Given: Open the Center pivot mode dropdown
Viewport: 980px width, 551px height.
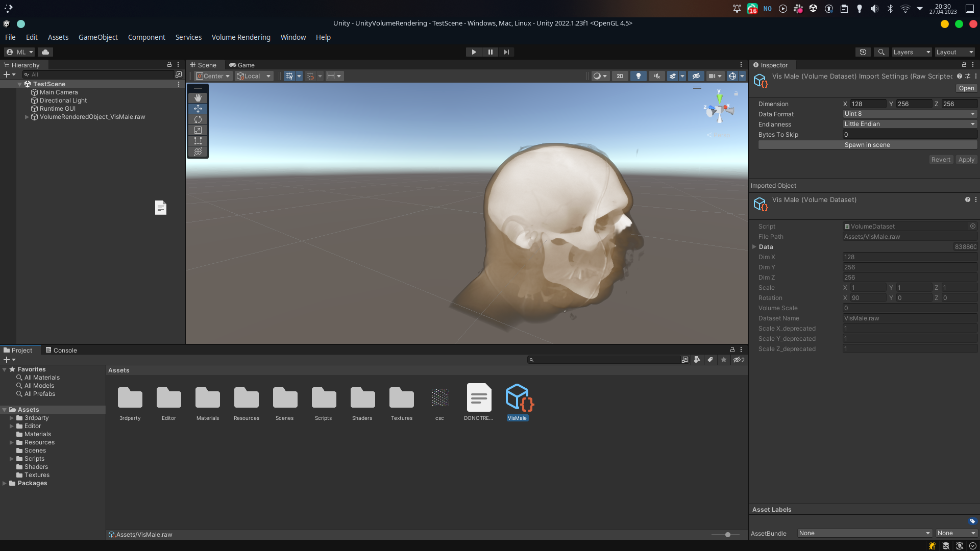Looking at the screenshot, I should pos(212,76).
